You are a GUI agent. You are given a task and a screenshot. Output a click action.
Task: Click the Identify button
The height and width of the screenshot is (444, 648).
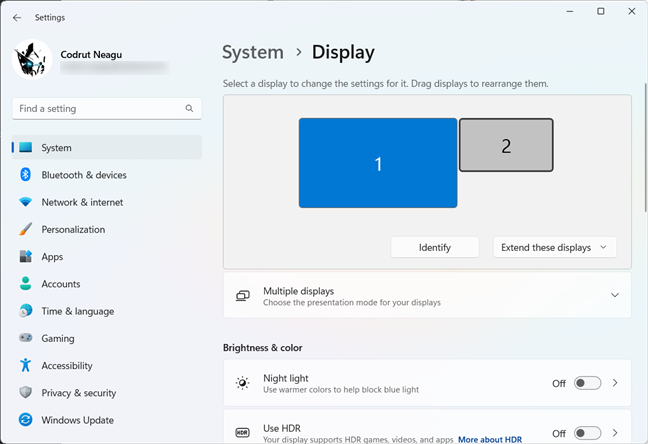click(435, 247)
